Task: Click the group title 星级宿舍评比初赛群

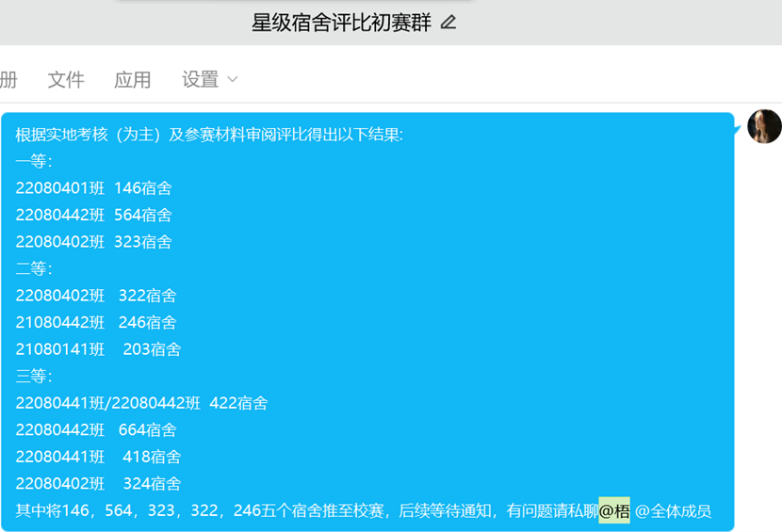Action: click(341, 23)
